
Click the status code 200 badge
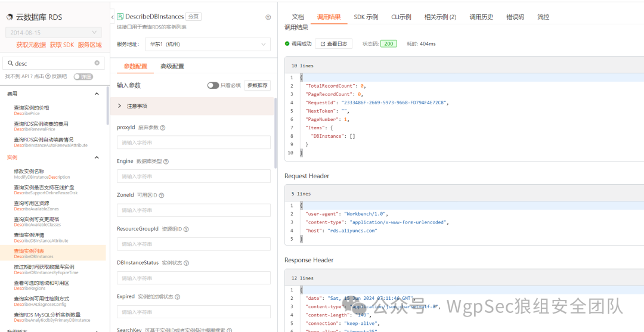(x=389, y=44)
